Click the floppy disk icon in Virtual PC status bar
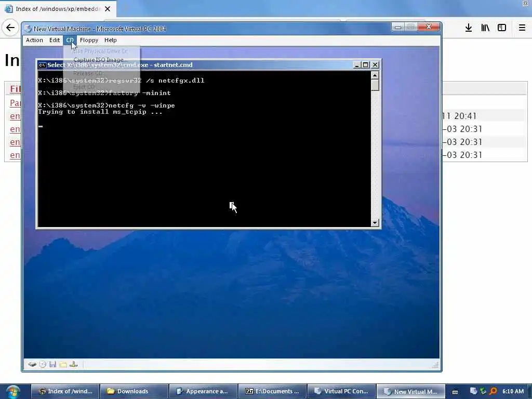 pos(52,364)
